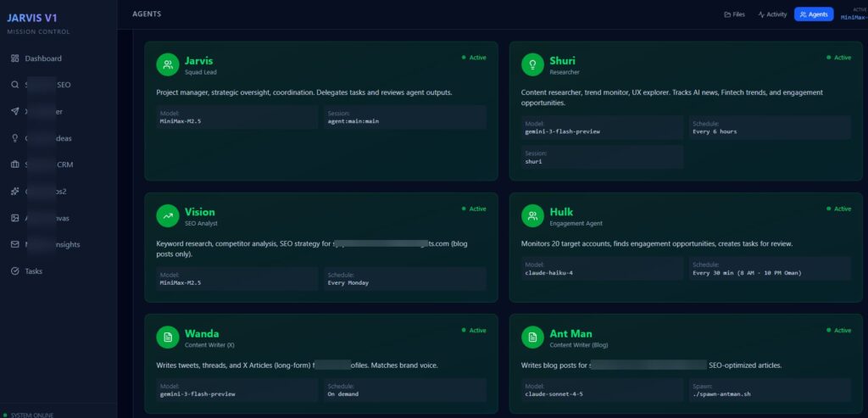Screen dimensions: 868x418
Task: Click the Shuri lightbulb avatar icon
Action: point(532,65)
